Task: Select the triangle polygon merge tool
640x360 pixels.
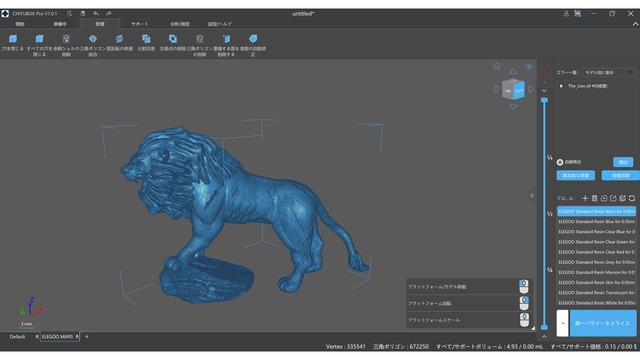Action: click(x=93, y=44)
